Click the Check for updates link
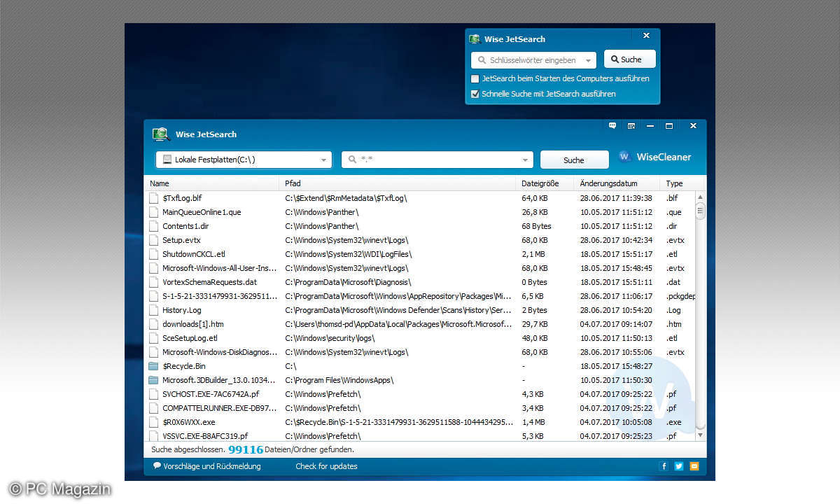This screenshot has height=504, width=840. pos(326,466)
